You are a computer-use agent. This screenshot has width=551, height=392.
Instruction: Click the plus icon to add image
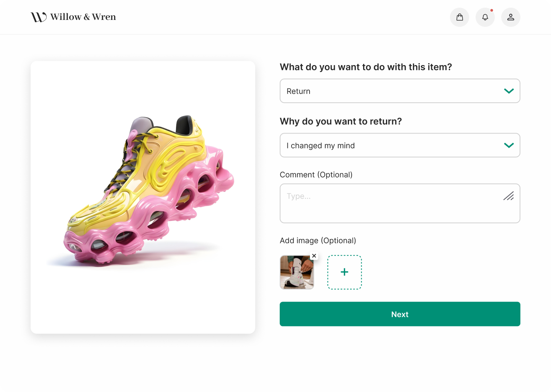344,272
